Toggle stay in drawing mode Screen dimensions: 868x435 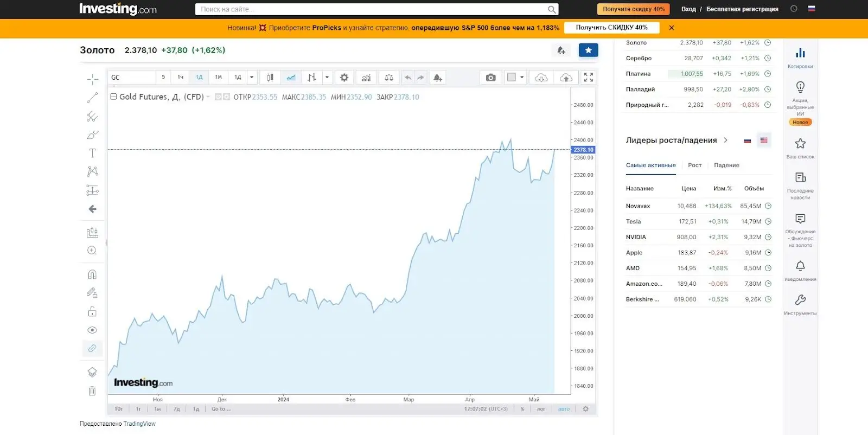92,293
